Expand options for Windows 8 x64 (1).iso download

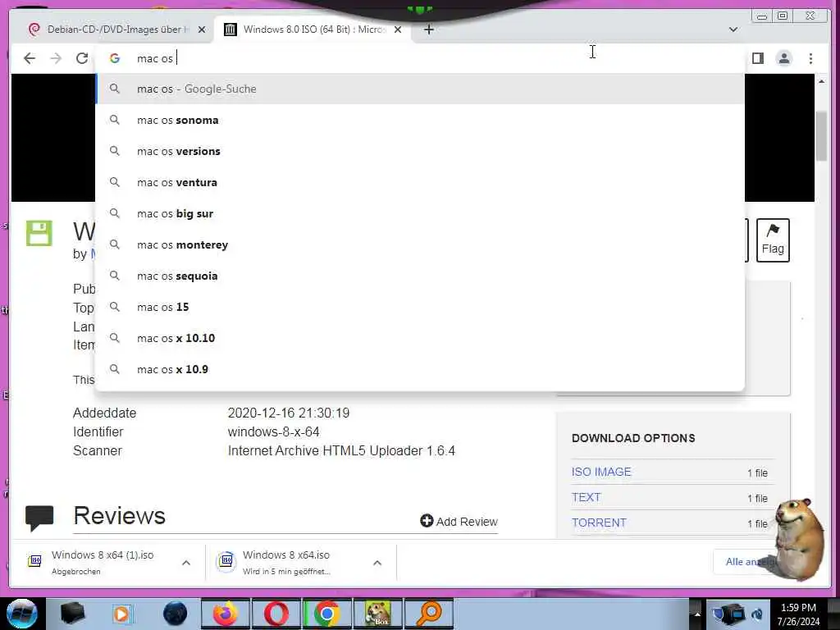click(x=186, y=563)
